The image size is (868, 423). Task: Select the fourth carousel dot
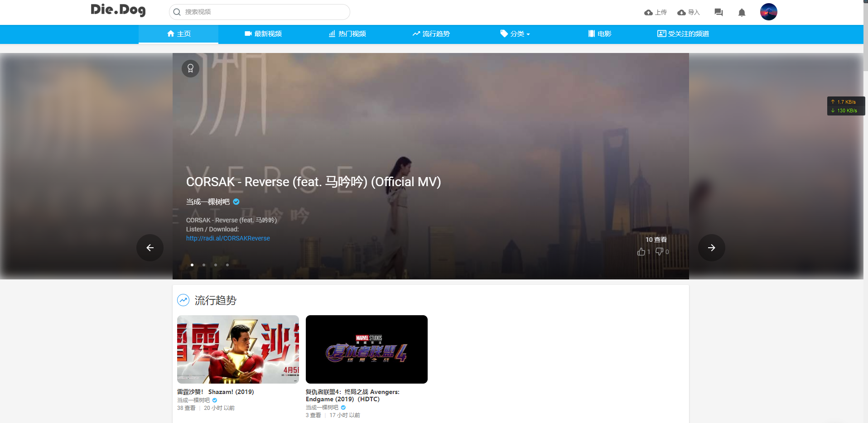click(x=227, y=265)
